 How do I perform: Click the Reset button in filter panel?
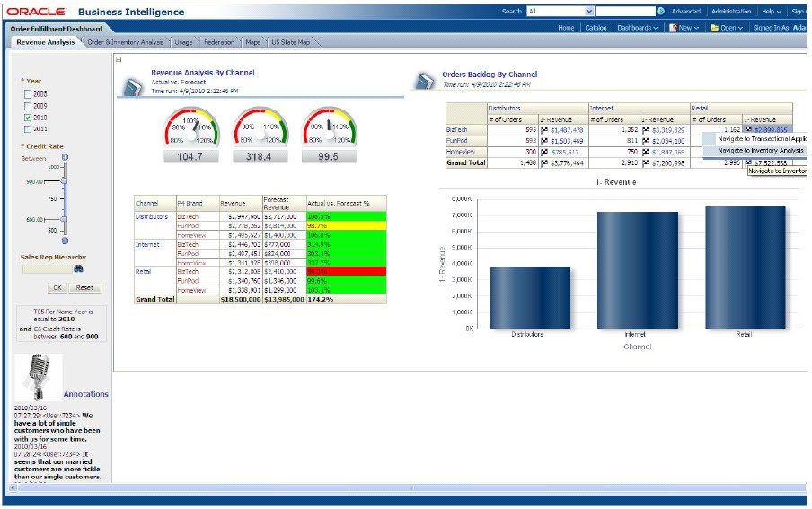pyautogui.click(x=84, y=288)
